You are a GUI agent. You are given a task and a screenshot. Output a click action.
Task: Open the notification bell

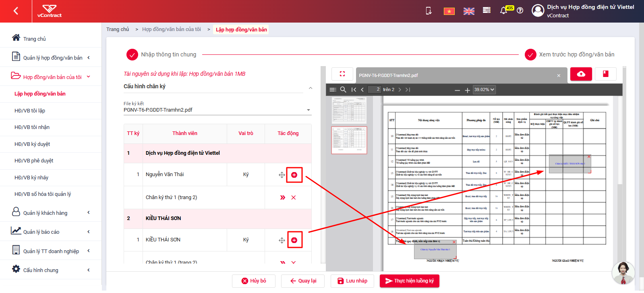(x=503, y=11)
